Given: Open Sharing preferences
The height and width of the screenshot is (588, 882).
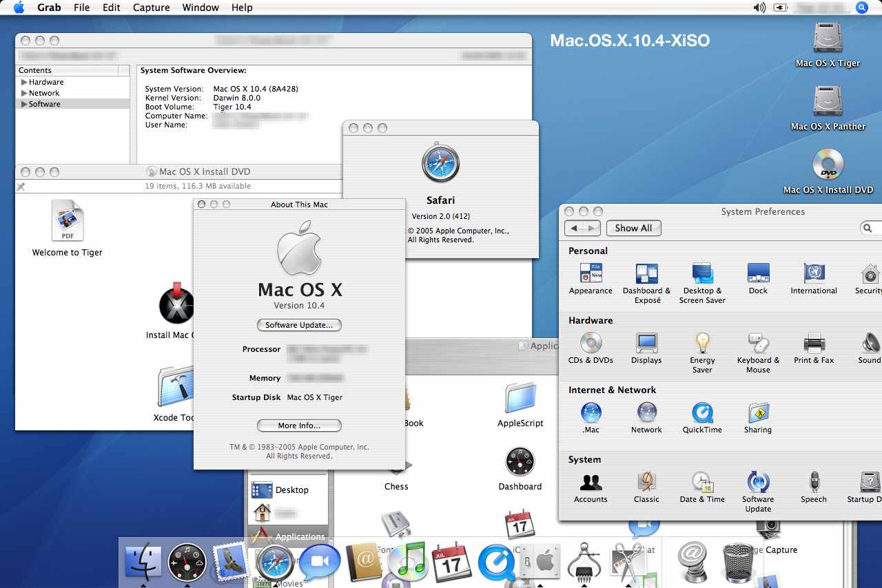Looking at the screenshot, I should [758, 418].
